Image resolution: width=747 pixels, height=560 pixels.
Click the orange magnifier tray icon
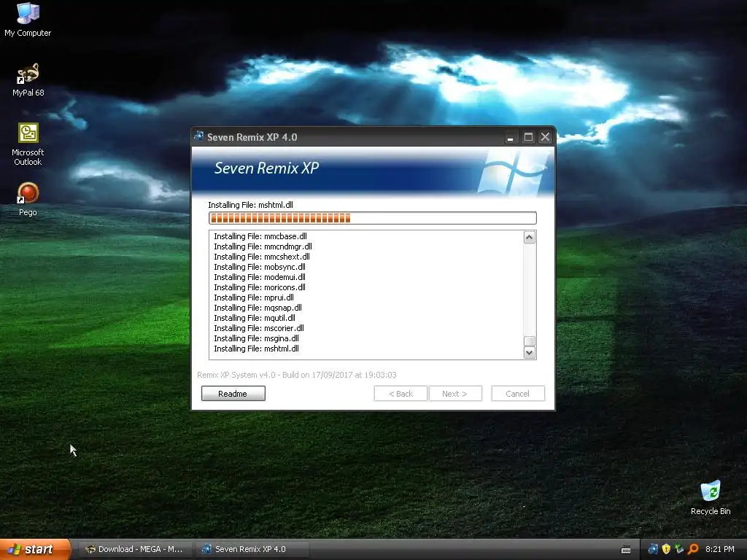coord(693,549)
